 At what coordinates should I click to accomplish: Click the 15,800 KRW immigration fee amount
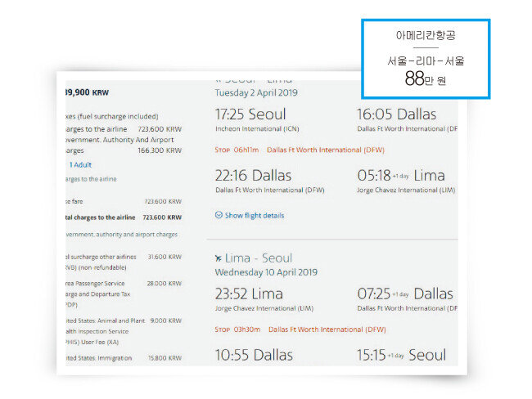pyautogui.click(x=165, y=358)
